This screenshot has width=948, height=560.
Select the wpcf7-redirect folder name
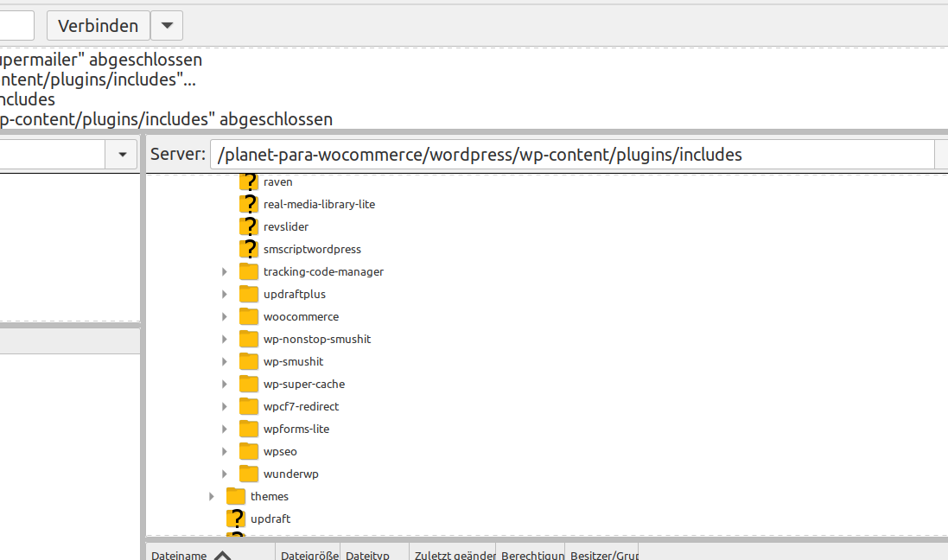click(301, 406)
